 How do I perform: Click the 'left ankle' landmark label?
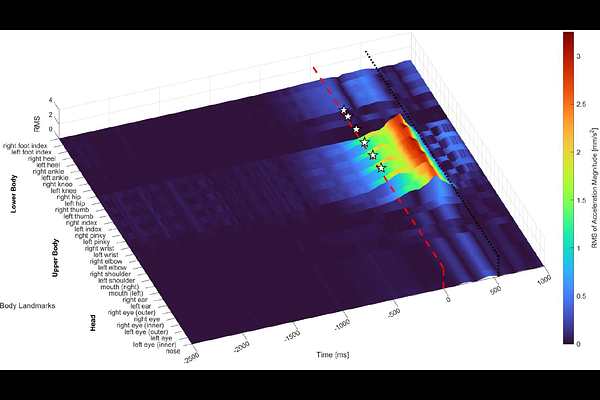click(x=55, y=178)
